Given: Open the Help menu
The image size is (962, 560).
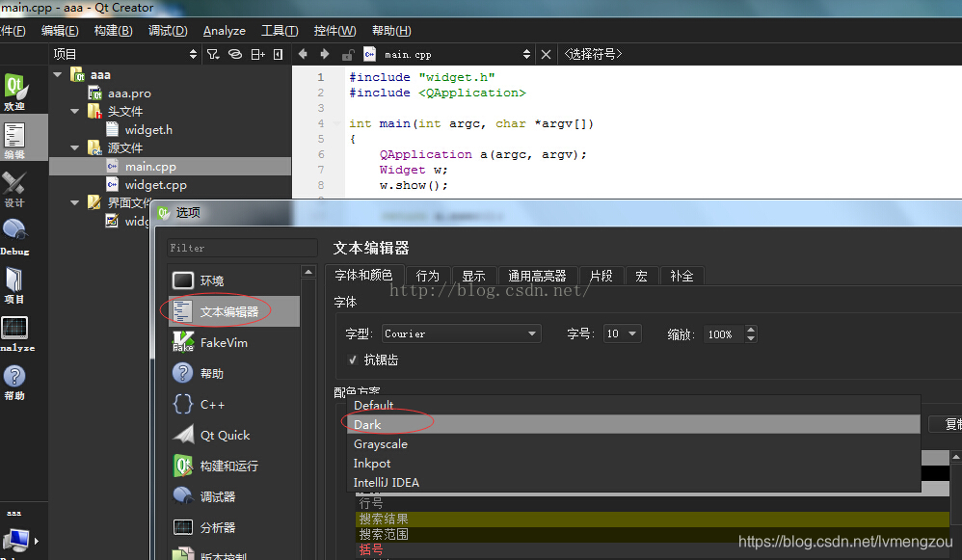Looking at the screenshot, I should [x=391, y=31].
